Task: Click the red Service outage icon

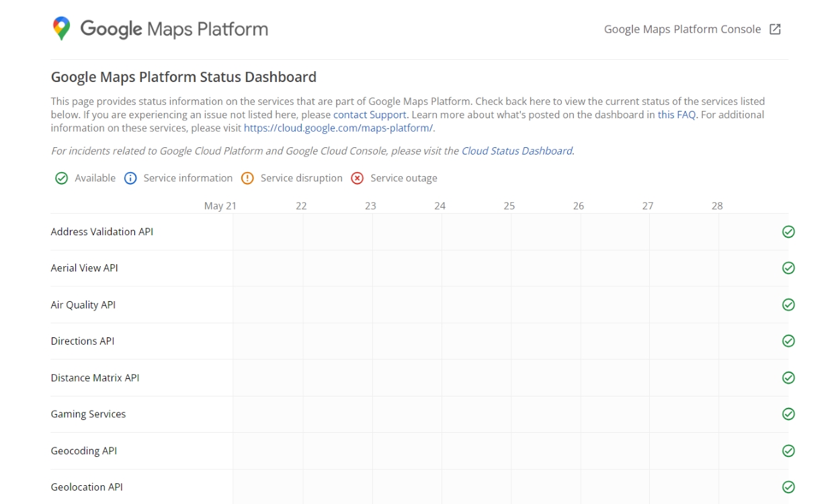Action: (357, 178)
